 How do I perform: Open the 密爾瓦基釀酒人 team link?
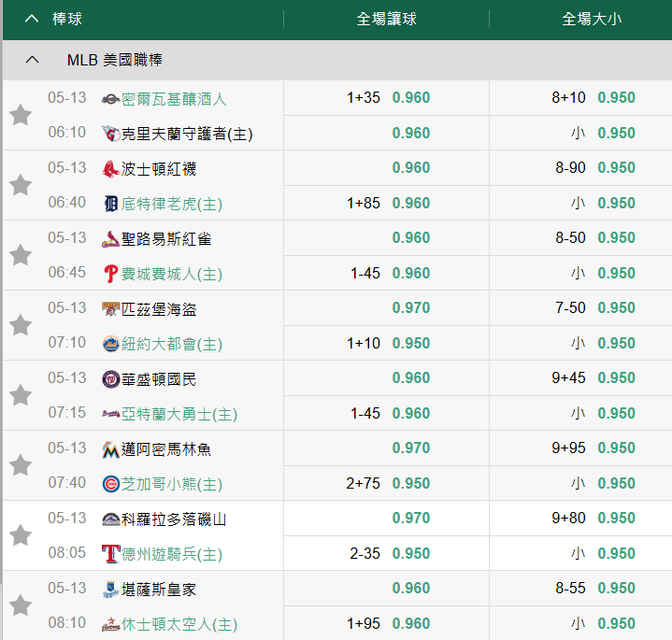pyautogui.click(x=174, y=99)
